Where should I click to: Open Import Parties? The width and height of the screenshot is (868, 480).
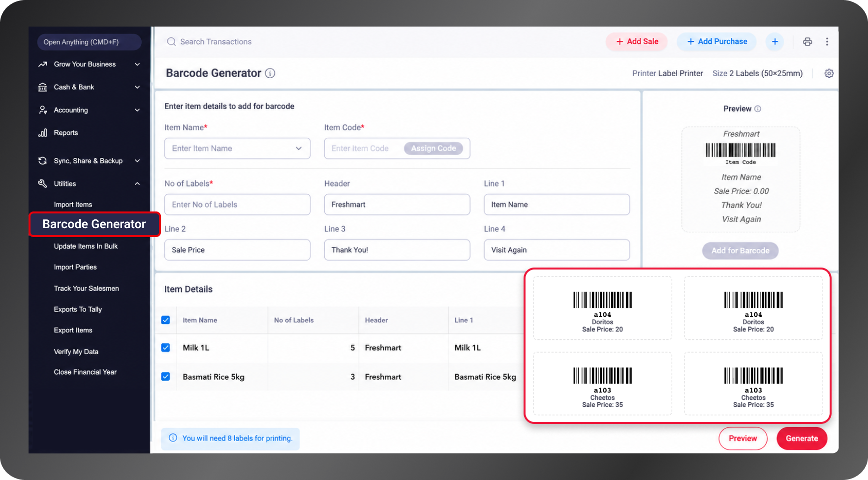[x=75, y=267]
